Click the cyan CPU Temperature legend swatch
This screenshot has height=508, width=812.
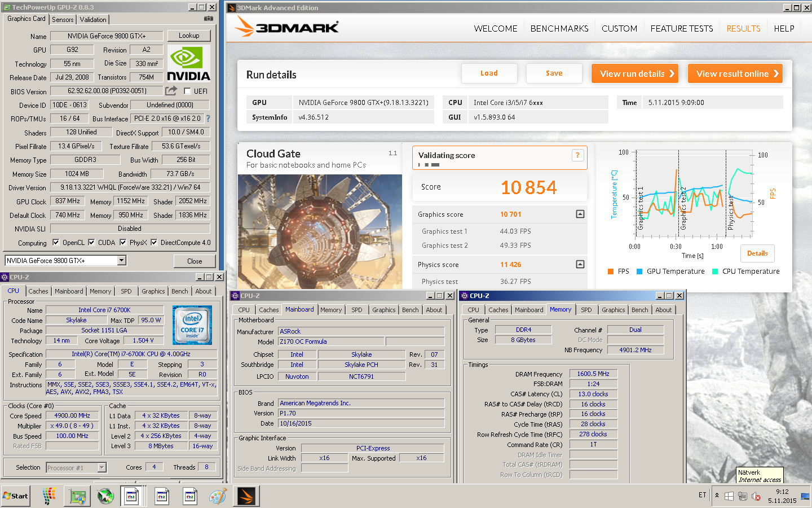(x=715, y=271)
